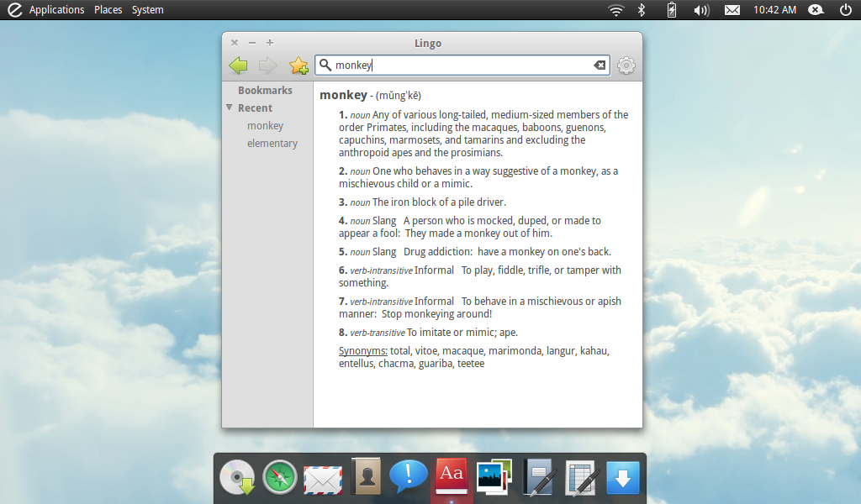Open the Wi-Fi network indicator
The image size is (861, 504).
616,10
